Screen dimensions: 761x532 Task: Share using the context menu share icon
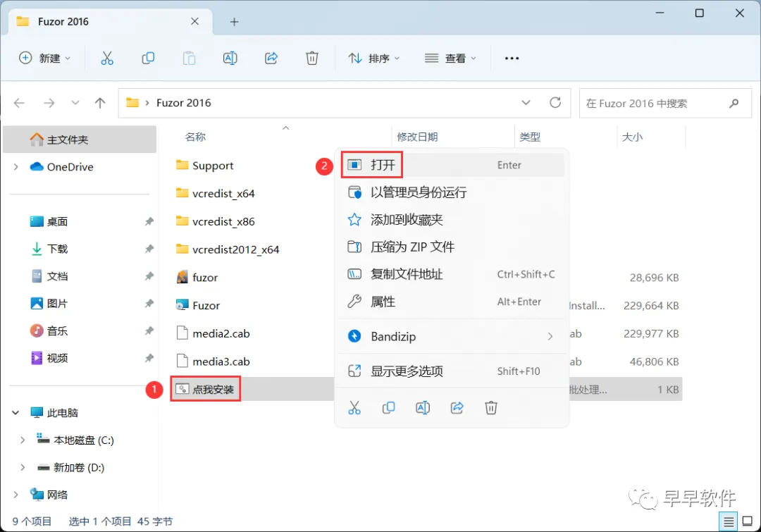click(x=457, y=408)
